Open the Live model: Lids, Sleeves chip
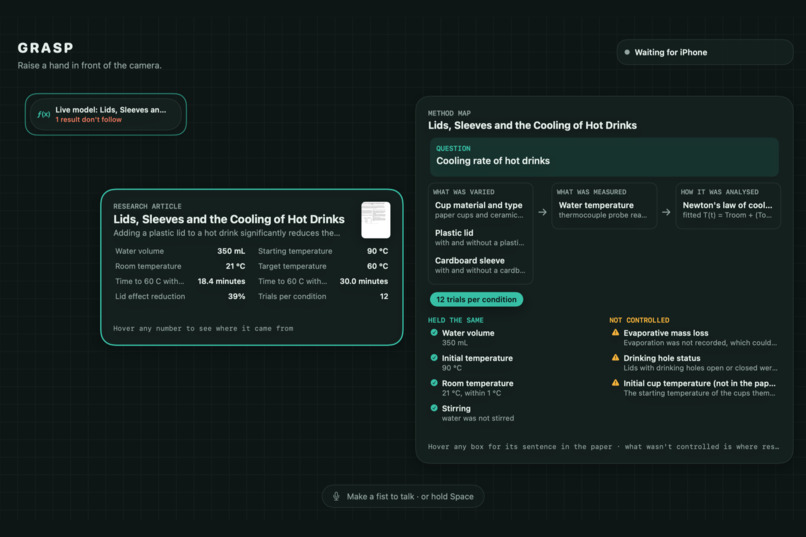 click(x=106, y=114)
